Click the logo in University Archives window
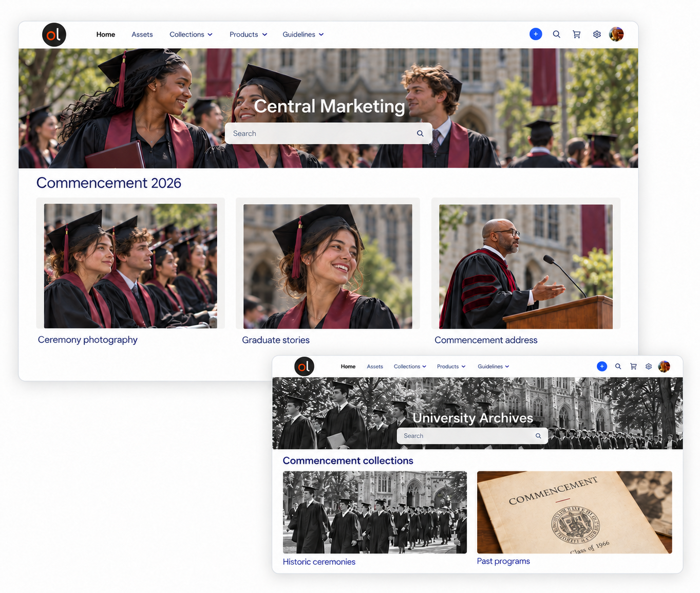Viewport: 700px width, 593px height. click(304, 366)
